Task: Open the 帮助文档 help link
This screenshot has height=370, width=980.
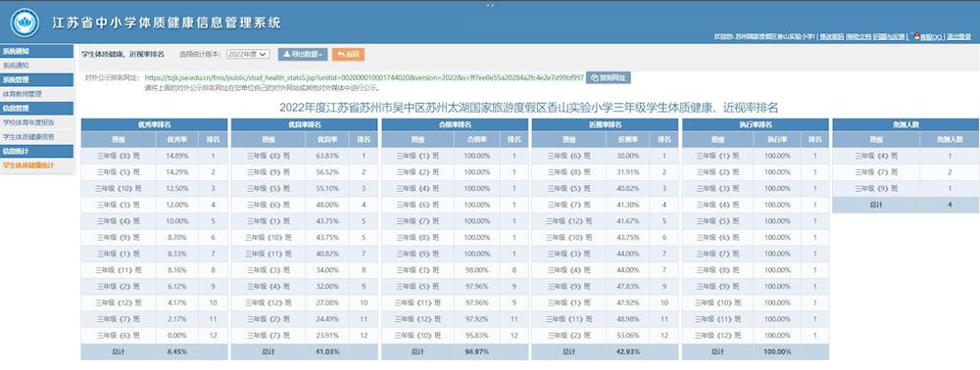Action: pyautogui.click(x=858, y=37)
